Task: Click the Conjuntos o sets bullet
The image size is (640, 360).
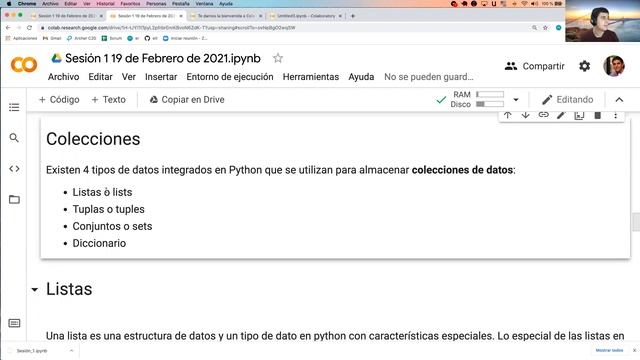Action: click(x=112, y=226)
